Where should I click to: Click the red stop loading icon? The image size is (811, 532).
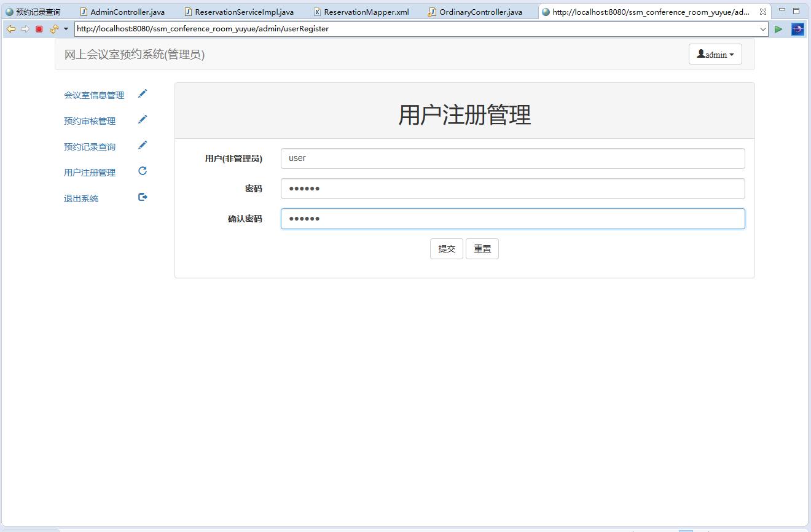point(38,28)
